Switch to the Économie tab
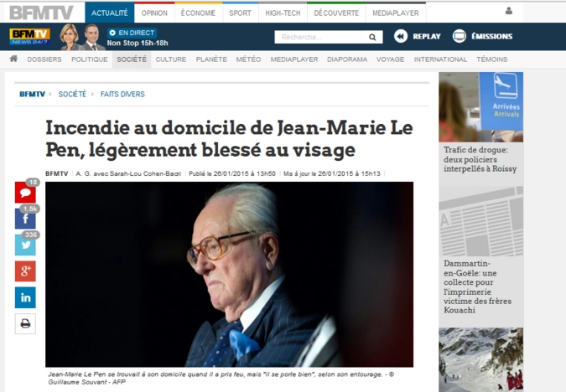Viewport: 566px width, 392px height. pyautogui.click(x=198, y=13)
